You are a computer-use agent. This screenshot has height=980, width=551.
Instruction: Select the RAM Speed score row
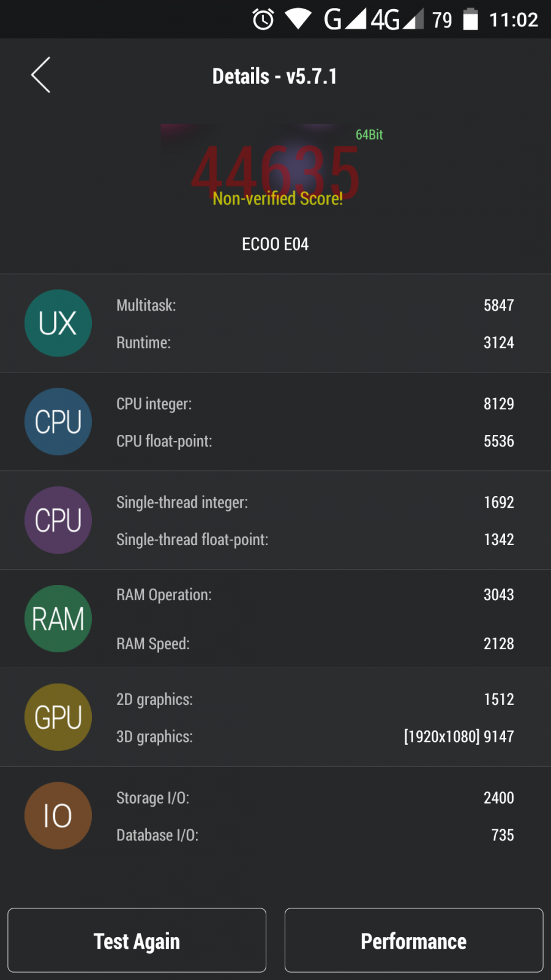coord(315,644)
